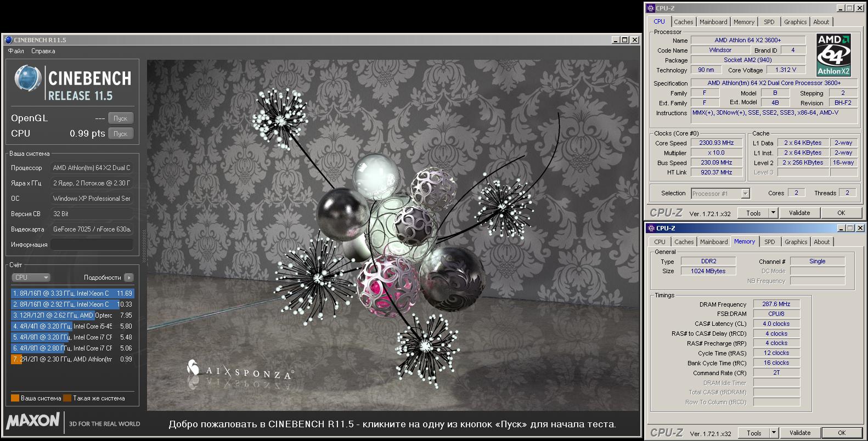The height and width of the screenshot is (441, 868).
Task: Click the rendered spheres image
Action: click(393, 235)
